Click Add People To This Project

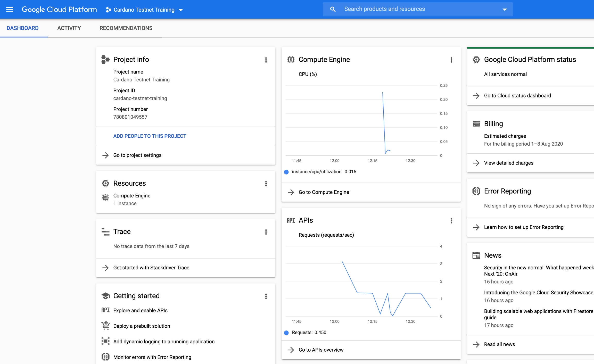(x=150, y=136)
